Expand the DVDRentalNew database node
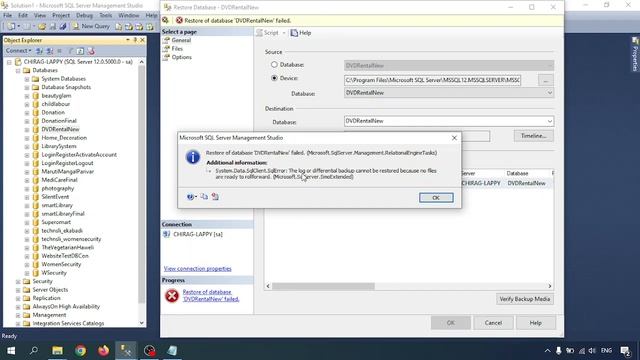Screen dimensions: 640x360 coord(27,129)
